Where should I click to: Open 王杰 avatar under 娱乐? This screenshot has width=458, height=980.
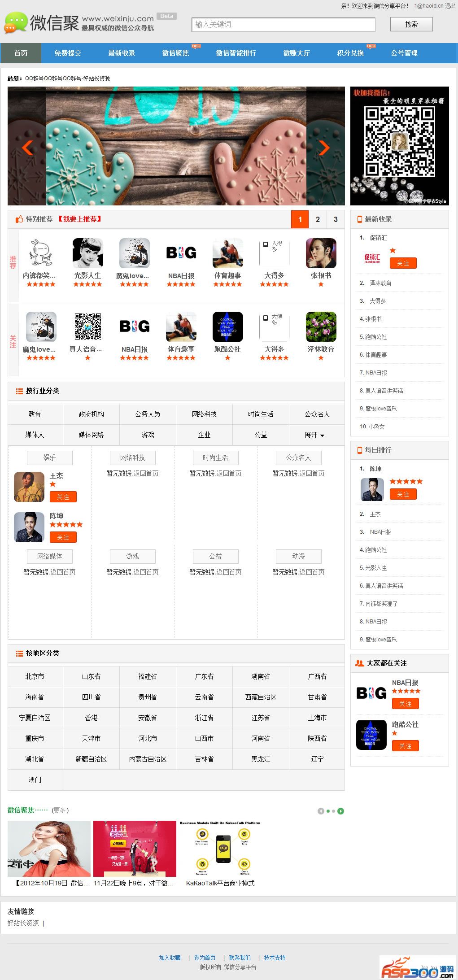(29, 487)
